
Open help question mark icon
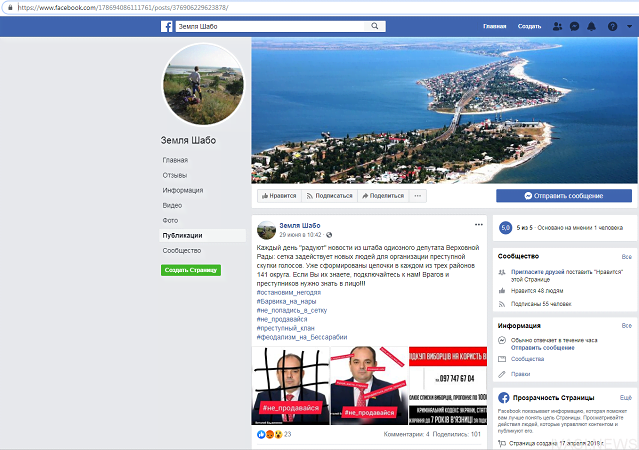tap(612, 26)
